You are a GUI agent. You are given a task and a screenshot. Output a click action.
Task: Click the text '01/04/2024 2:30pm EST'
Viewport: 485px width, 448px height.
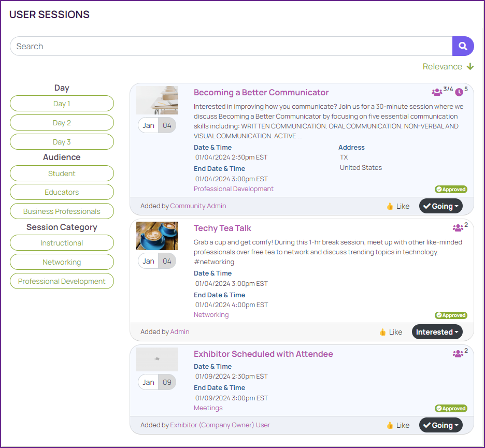[232, 157]
